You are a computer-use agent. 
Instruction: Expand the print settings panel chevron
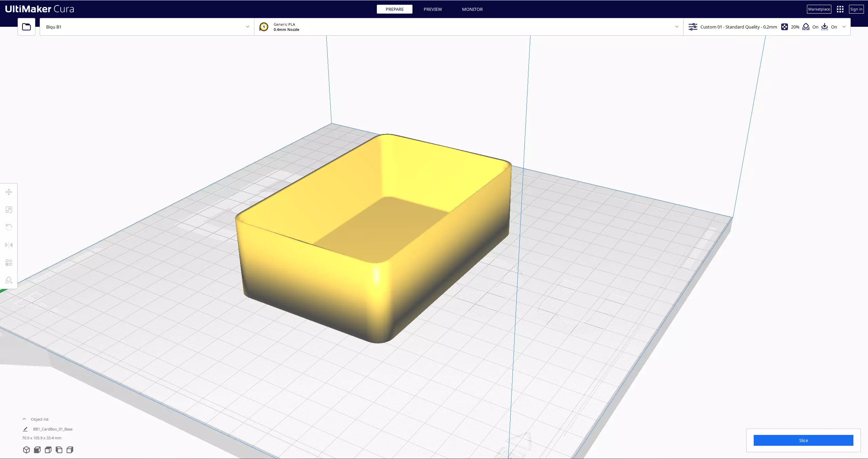pos(844,27)
